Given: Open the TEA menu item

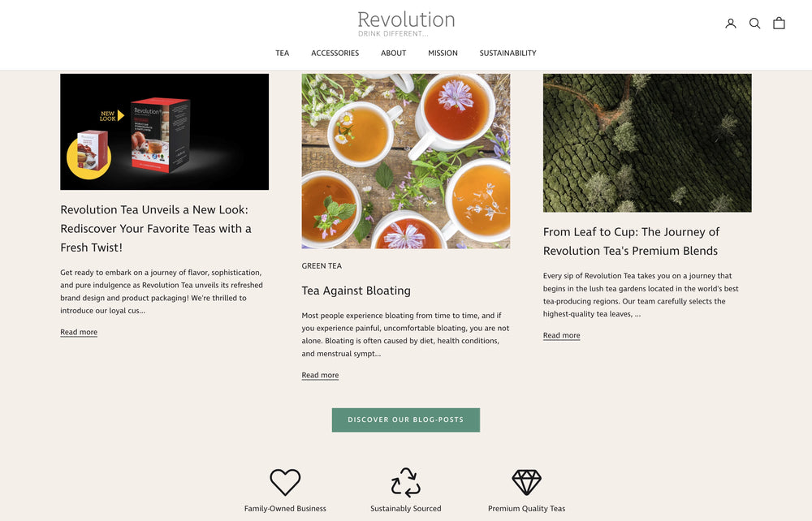Looking at the screenshot, I should (283, 53).
